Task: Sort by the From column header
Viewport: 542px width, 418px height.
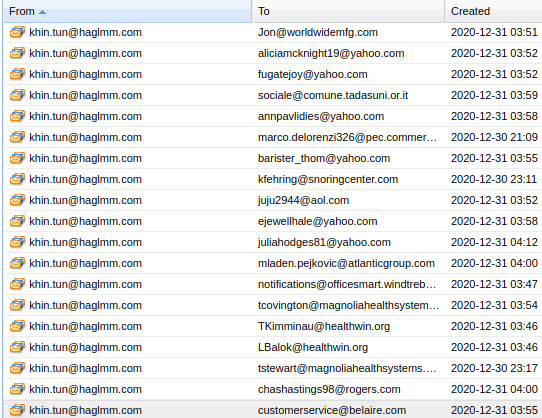Action: [127, 11]
